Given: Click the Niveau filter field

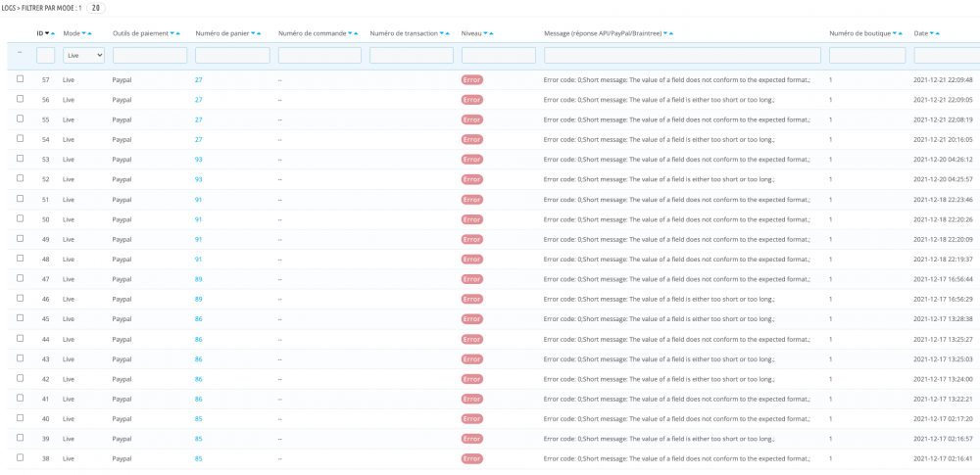Looking at the screenshot, I should (x=499, y=55).
